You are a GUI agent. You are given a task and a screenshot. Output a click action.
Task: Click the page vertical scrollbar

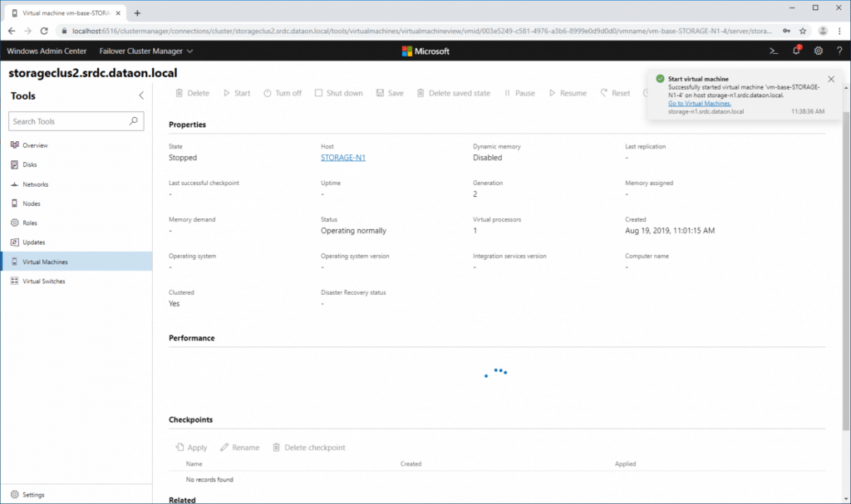(x=845, y=272)
